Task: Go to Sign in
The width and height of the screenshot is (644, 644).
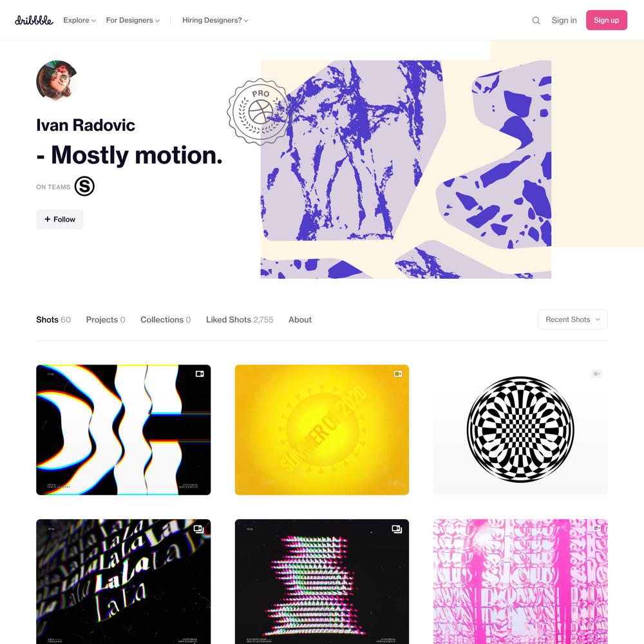Action: tap(564, 20)
